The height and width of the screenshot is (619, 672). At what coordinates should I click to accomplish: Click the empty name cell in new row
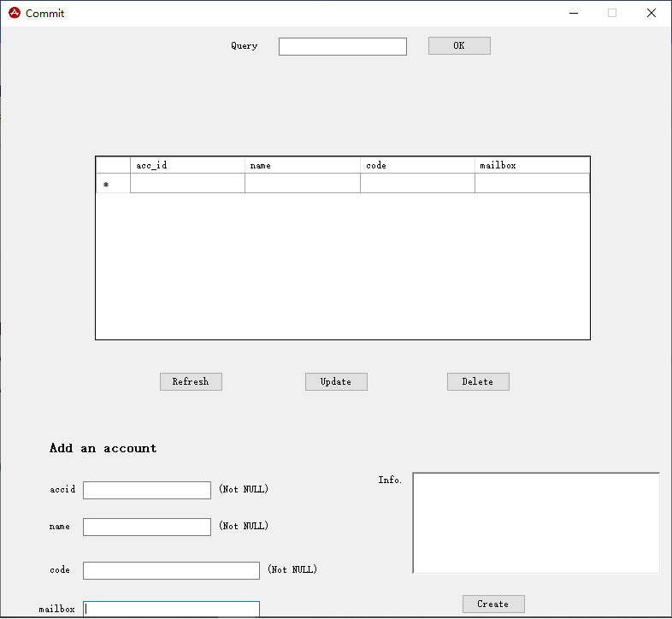point(302,184)
